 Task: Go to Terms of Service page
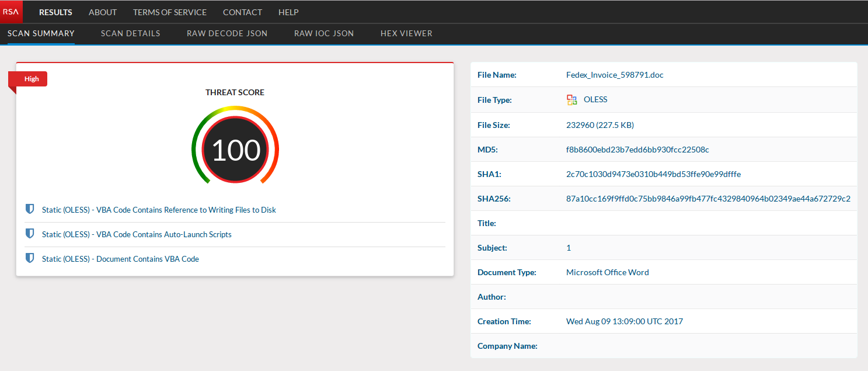[x=170, y=12]
